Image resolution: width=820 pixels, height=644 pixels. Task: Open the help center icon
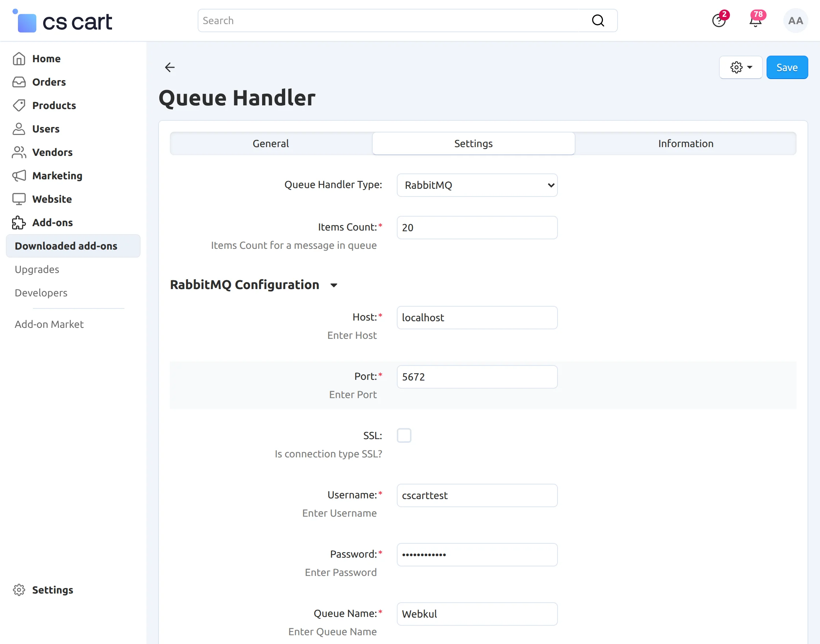(719, 21)
